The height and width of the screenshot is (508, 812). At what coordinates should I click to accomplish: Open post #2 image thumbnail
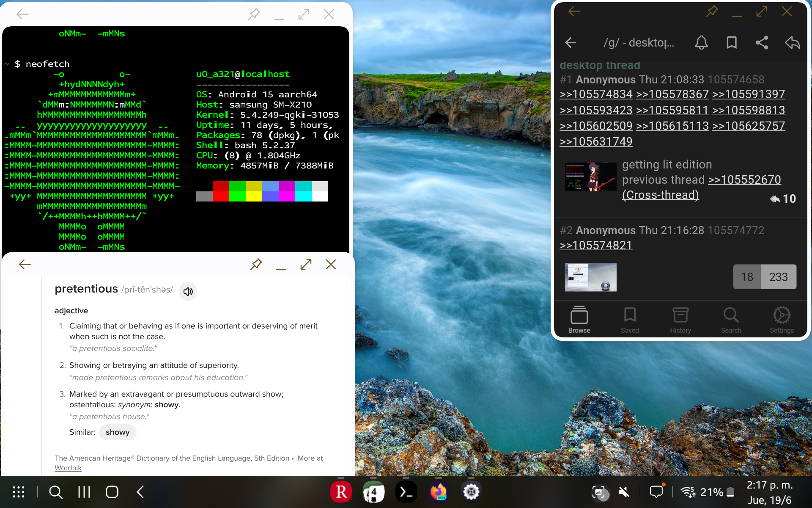click(x=591, y=277)
